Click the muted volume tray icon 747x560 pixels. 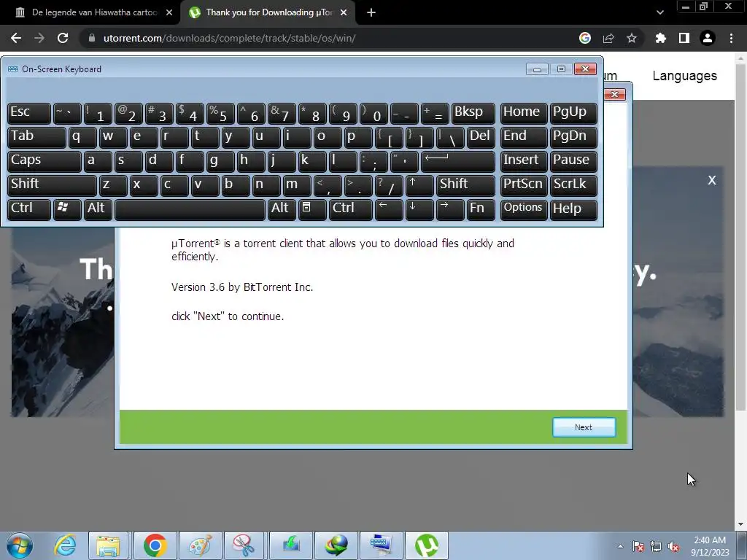tap(673, 547)
